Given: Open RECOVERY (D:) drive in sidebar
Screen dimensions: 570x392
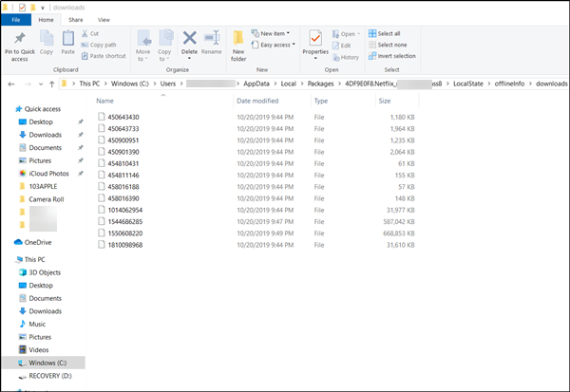Looking at the screenshot, I should pyautogui.click(x=50, y=376).
